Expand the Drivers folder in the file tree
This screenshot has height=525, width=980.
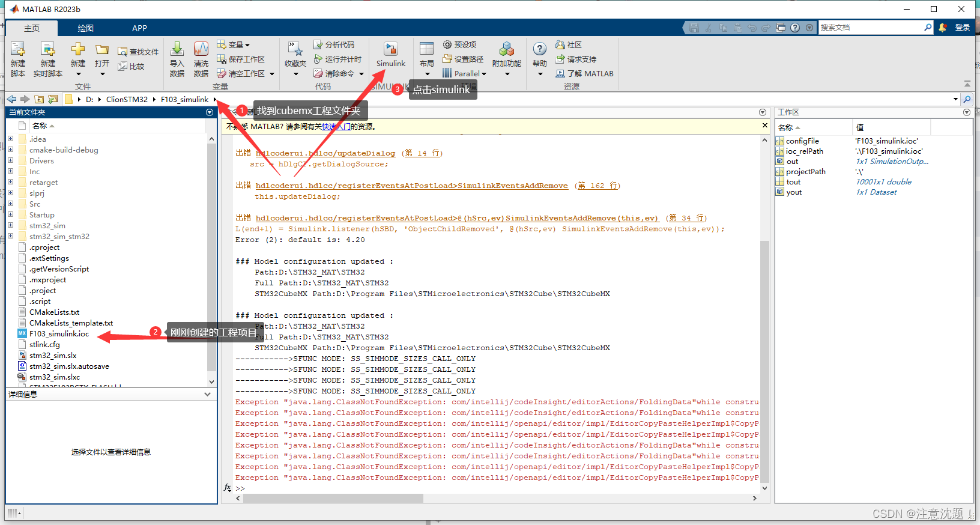click(x=10, y=160)
